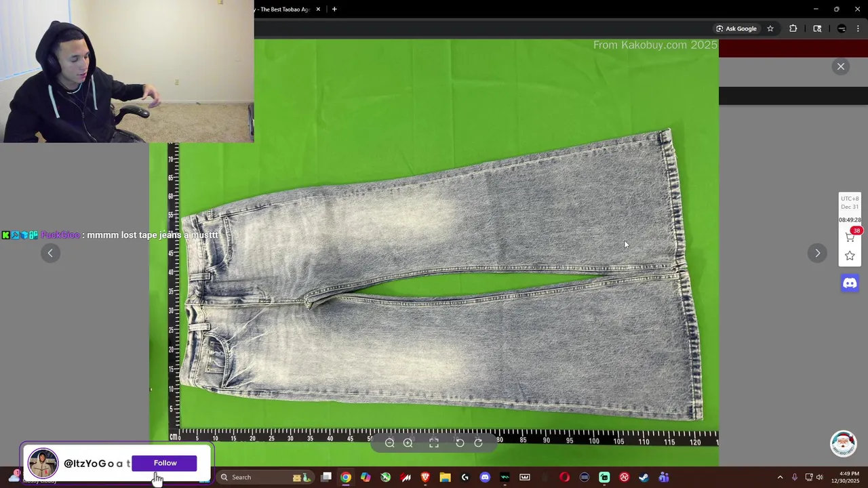
Task: Open Chrome profile avatar
Action: [842, 28]
